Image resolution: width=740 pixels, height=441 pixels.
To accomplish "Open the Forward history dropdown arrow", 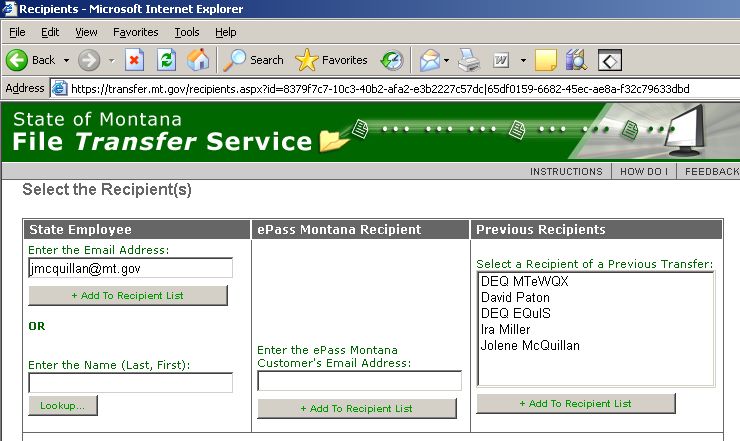I will (x=112, y=60).
